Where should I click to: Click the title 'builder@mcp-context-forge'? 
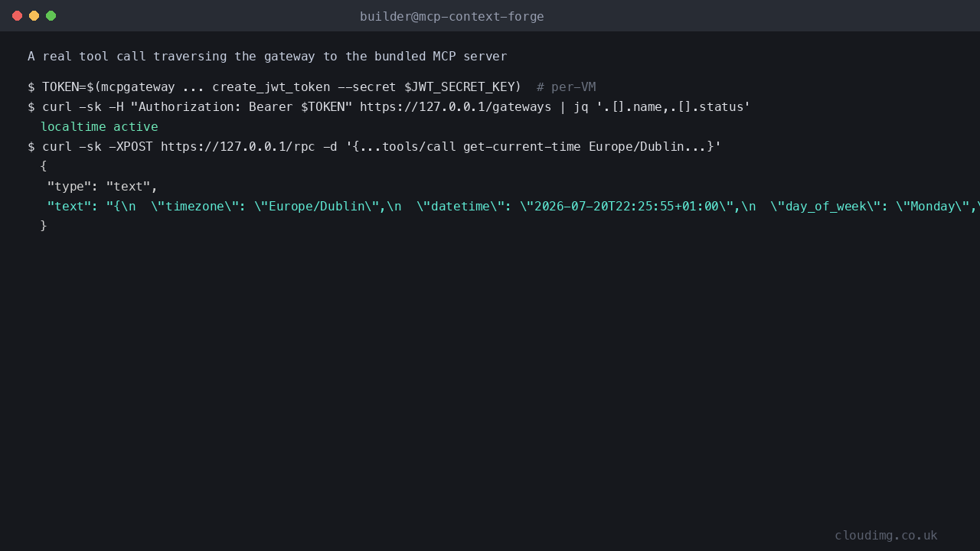point(452,16)
